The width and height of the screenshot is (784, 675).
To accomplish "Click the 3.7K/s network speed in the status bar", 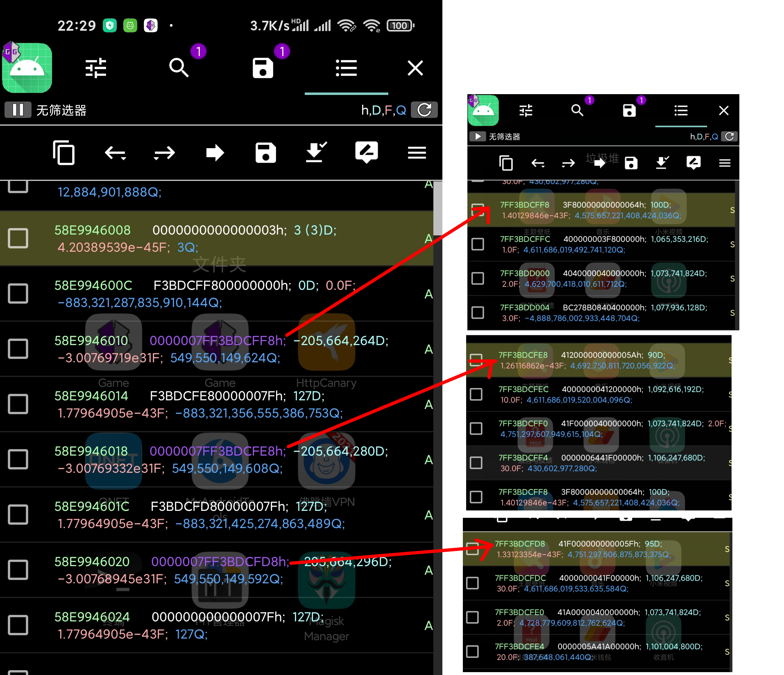I will 270,26.
